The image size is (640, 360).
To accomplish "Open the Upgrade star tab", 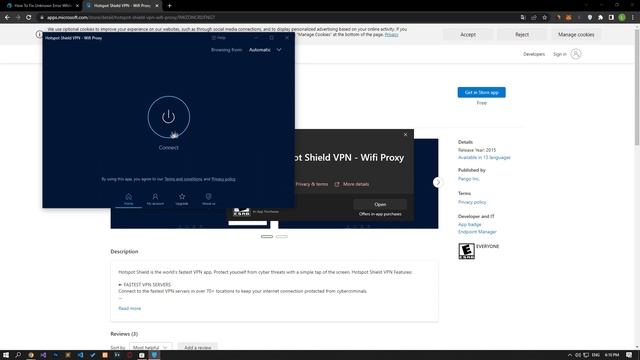I will pos(182,199).
